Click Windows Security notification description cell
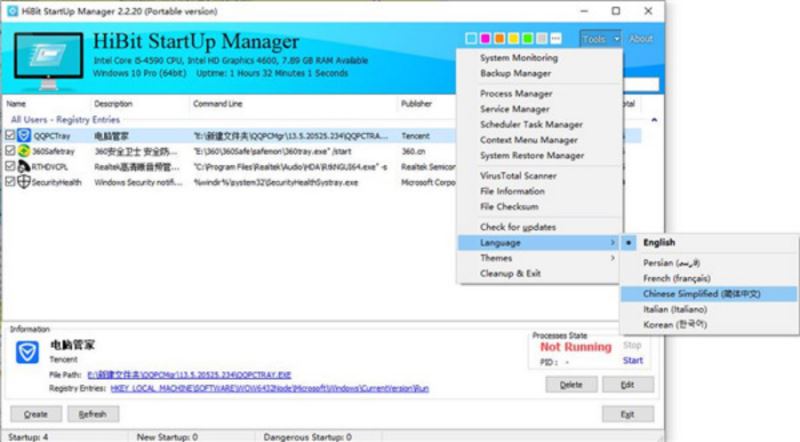 click(x=138, y=182)
